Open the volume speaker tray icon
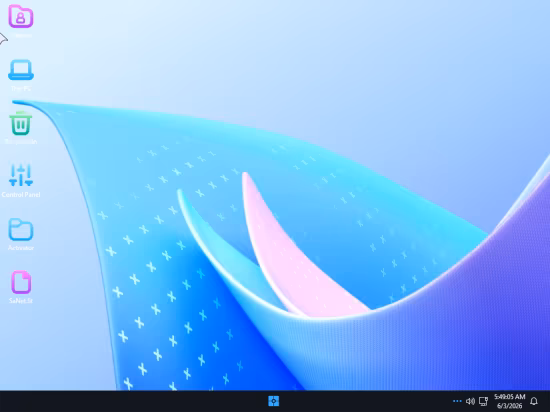The height and width of the screenshot is (412, 550). [470, 401]
